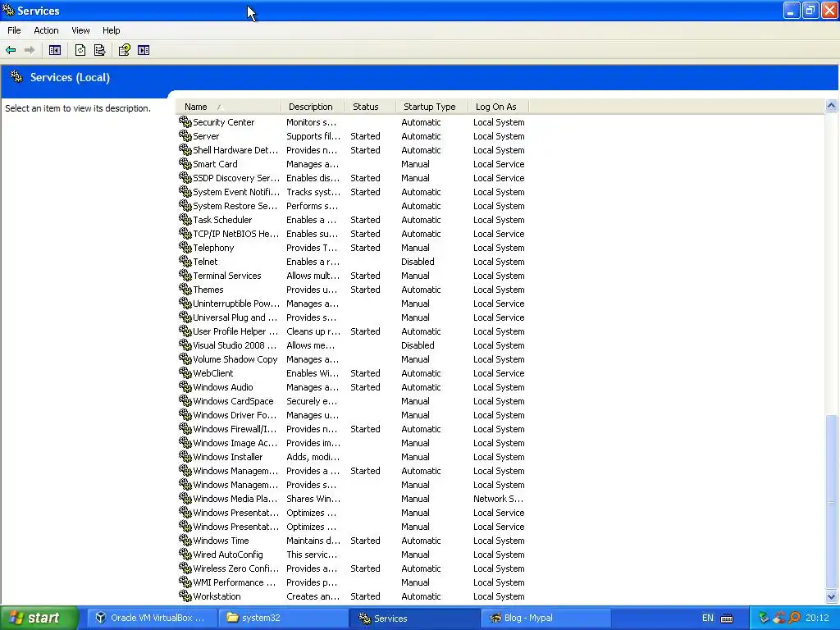This screenshot has height=630, width=840.
Task: Click the EN language indicator
Action: (x=708, y=619)
